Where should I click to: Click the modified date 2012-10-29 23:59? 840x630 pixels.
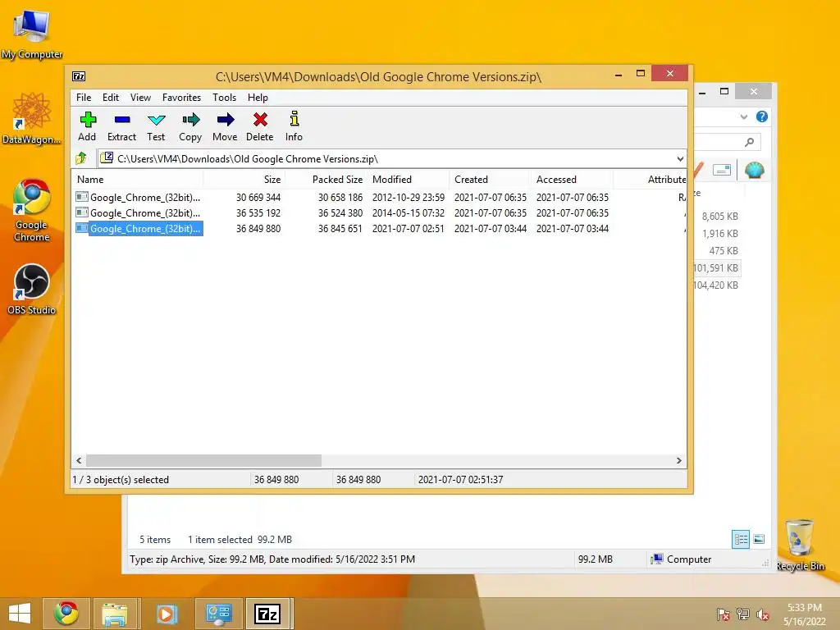(409, 197)
